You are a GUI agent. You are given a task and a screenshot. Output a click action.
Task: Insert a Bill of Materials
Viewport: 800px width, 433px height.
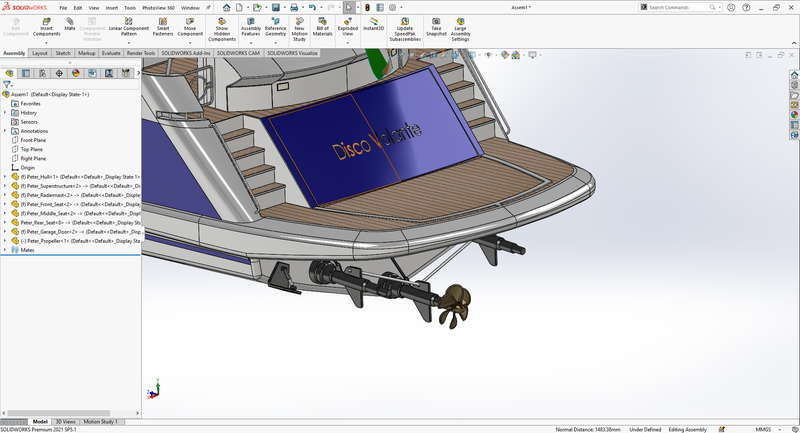tap(322, 27)
